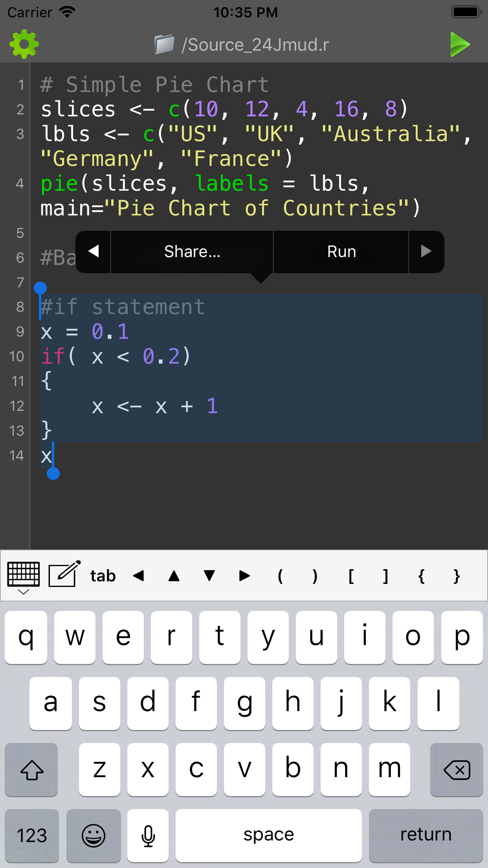Tap the 'x <- x + 1' code line

point(155,406)
